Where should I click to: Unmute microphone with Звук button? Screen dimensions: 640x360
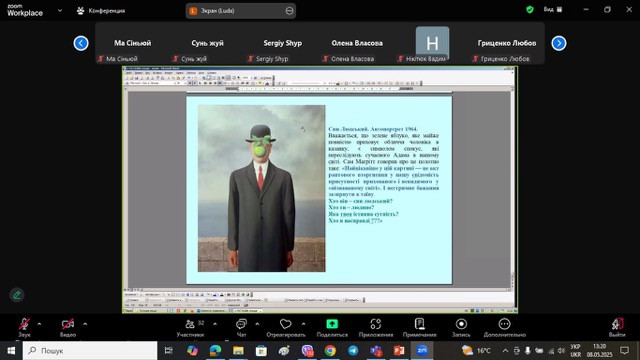point(24,327)
